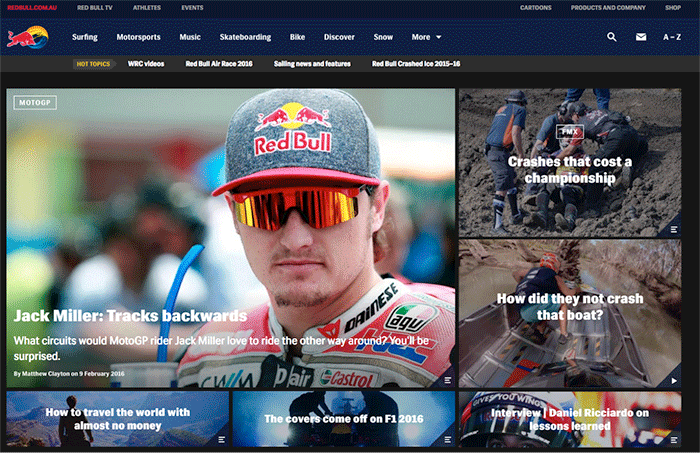Open Crashes that cost a championship story
The width and height of the screenshot is (700, 453).
[570, 170]
